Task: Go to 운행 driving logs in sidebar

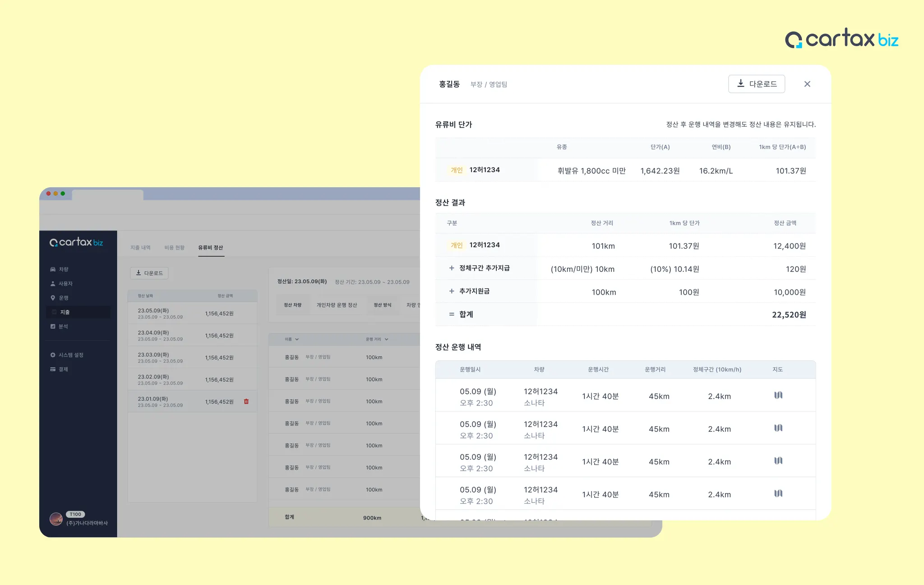Action: pos(63,298)
